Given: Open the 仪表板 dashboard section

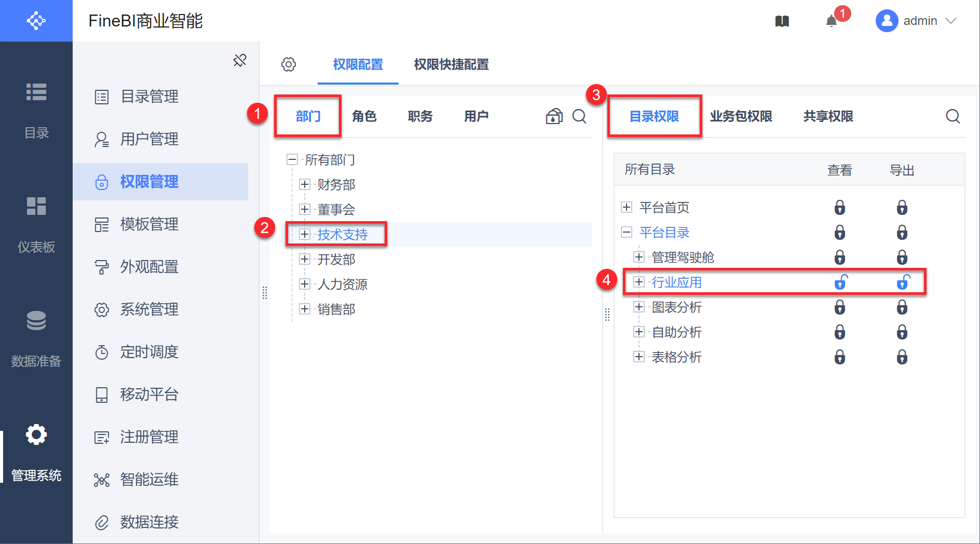Looking at the screenshot, I should click(x=36, y=223).
